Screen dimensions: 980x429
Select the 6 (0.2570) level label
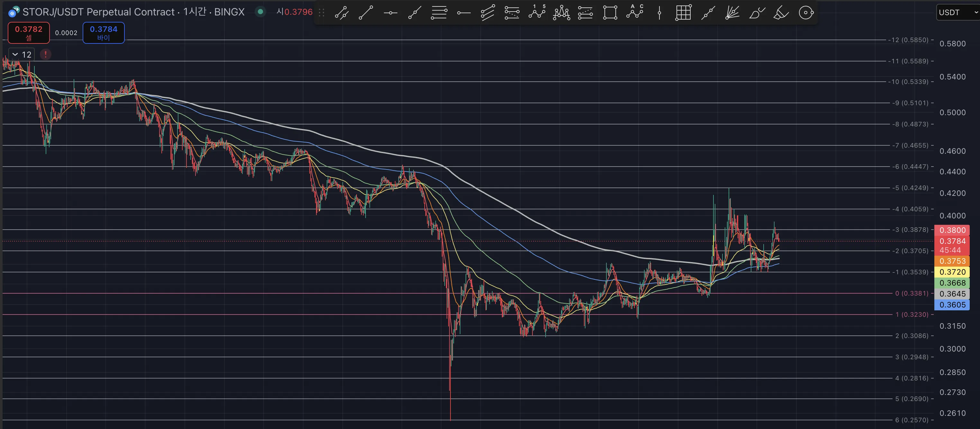tap(912, 420)
